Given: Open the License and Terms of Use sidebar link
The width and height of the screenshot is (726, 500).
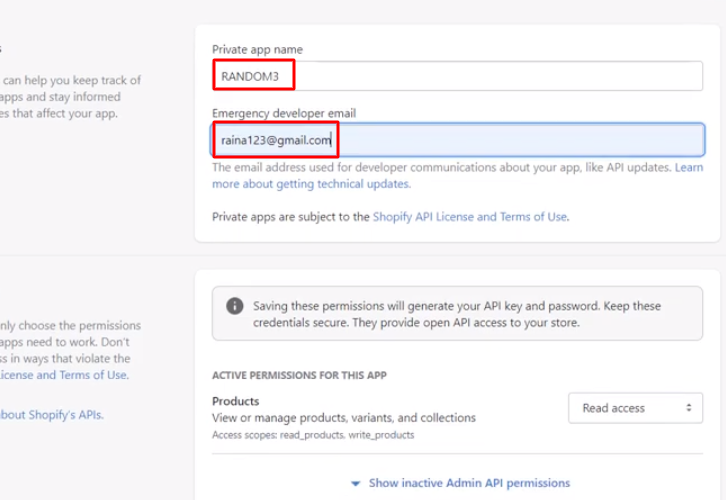Looking at the screenshot, I should (64, 375).
